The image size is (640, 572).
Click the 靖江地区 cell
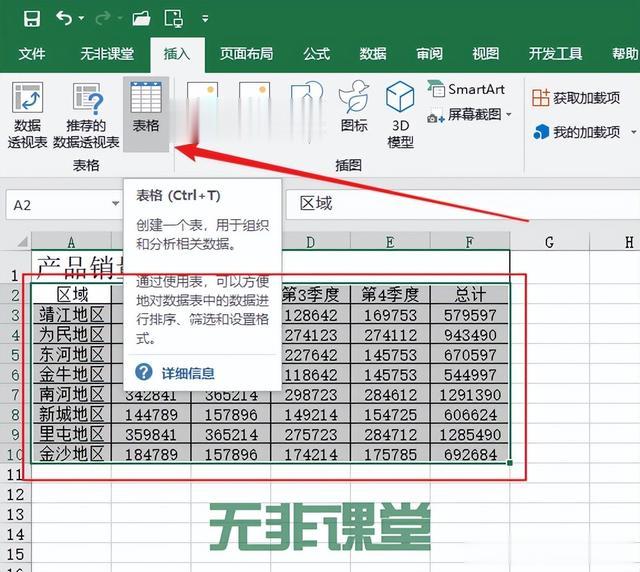pos(71,315)
